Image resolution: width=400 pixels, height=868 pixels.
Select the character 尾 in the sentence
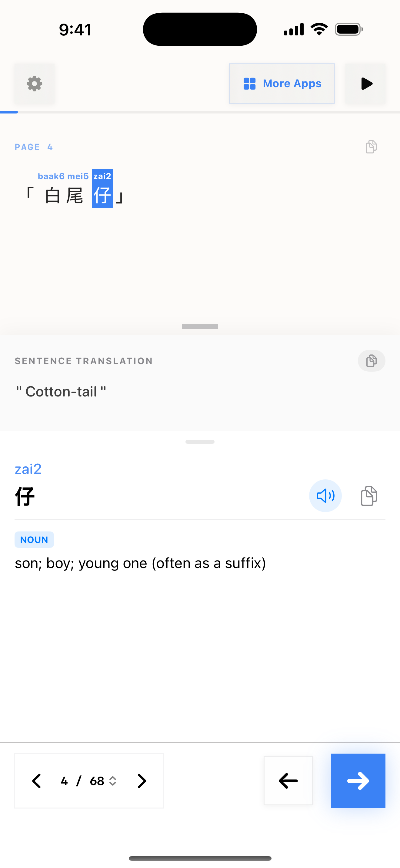click(75, 196)
